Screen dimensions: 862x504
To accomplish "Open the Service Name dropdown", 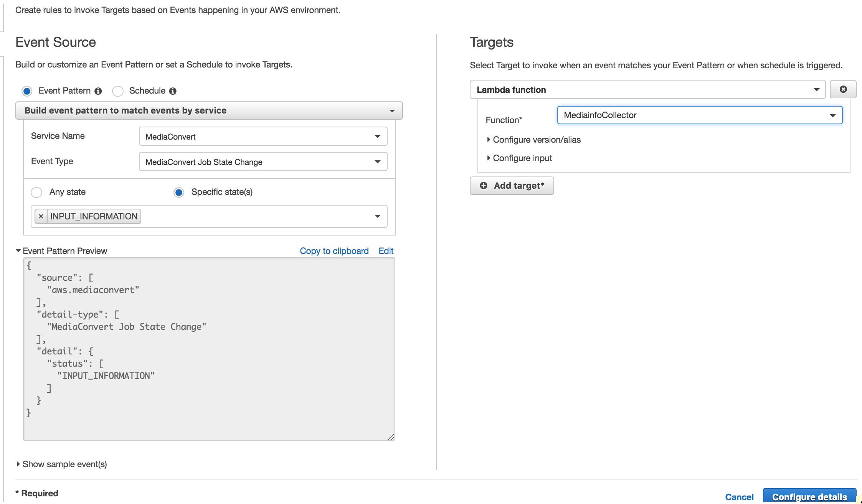I will pos(263,137).
